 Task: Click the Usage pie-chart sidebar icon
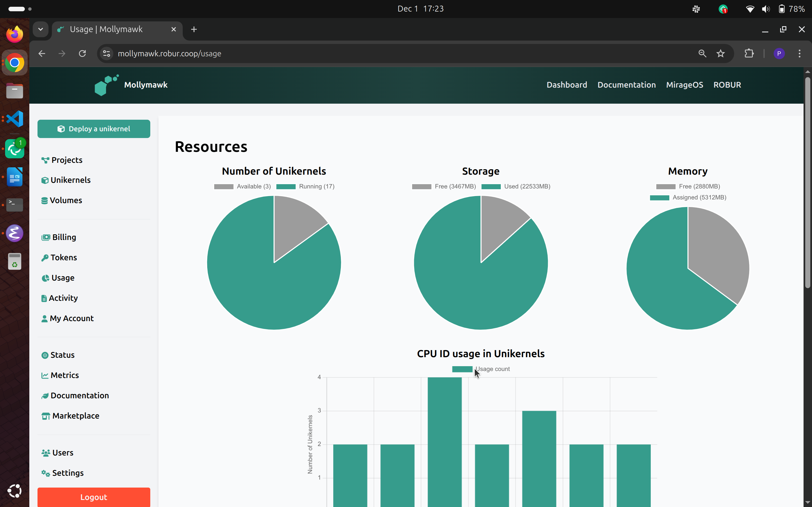coord(45,278)
